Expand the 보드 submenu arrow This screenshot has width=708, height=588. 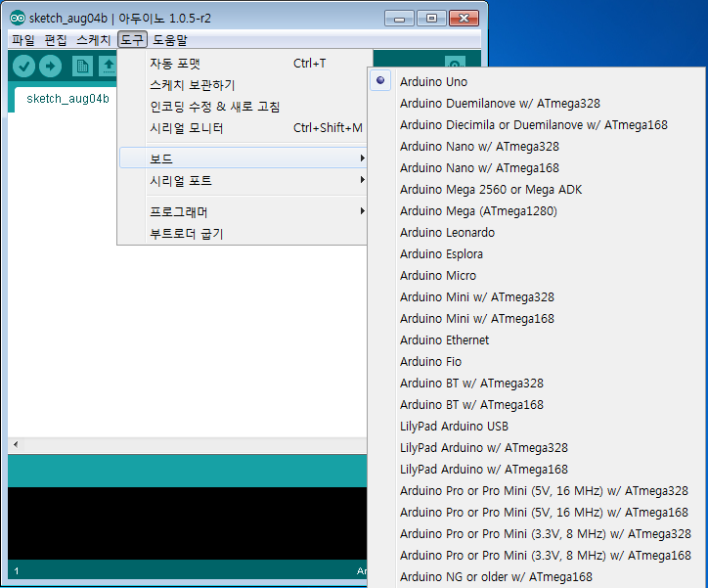(x=362, y=158)
